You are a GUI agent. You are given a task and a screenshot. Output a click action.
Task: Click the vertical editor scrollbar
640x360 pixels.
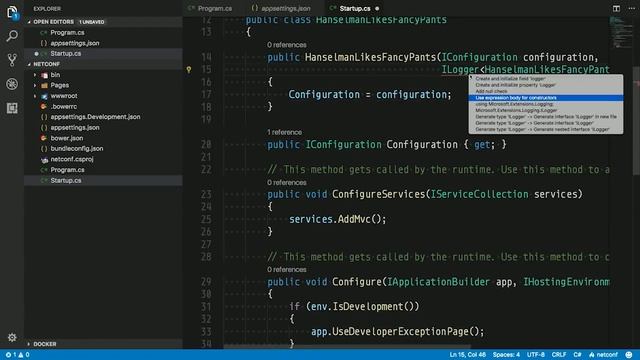pos(636,120)
